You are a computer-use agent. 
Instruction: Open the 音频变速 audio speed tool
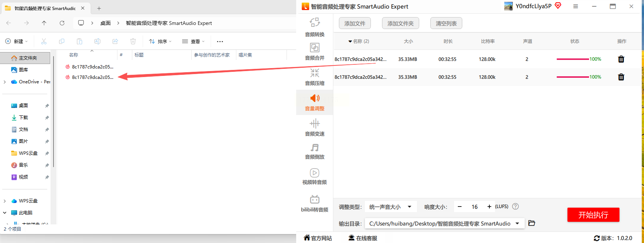tap(315, 127)
